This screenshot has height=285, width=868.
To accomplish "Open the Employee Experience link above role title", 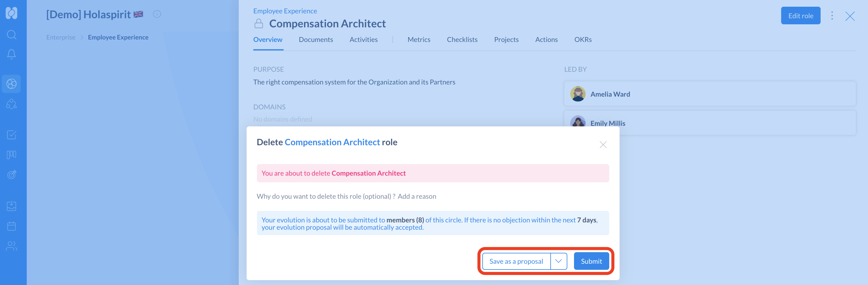I will (285, 11).
